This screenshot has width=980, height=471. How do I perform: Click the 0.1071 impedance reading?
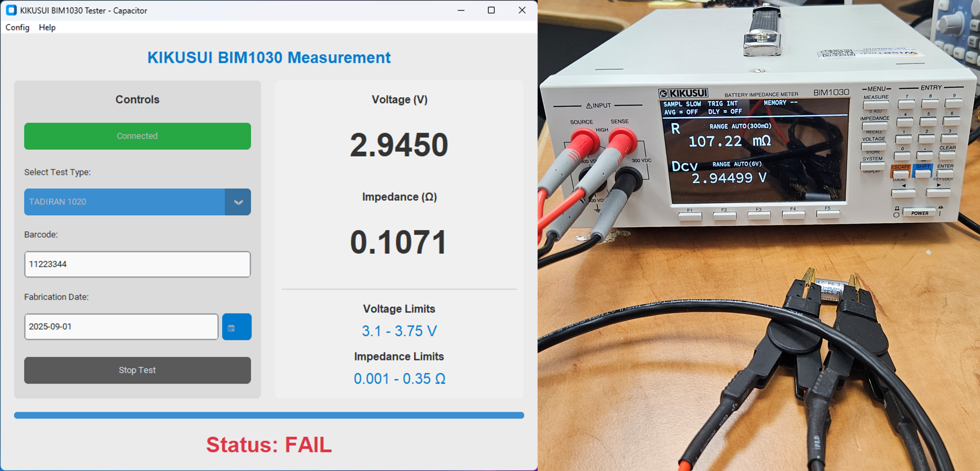tap(399, 242)
